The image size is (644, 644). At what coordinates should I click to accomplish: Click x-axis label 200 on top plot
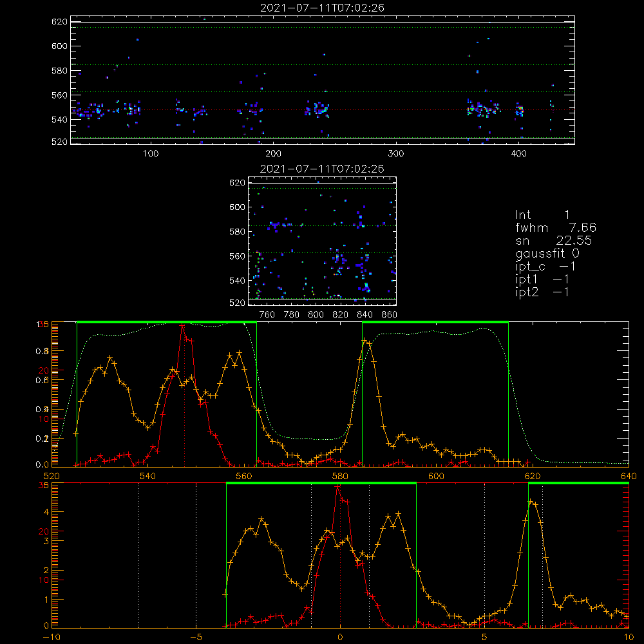[273, 154]
